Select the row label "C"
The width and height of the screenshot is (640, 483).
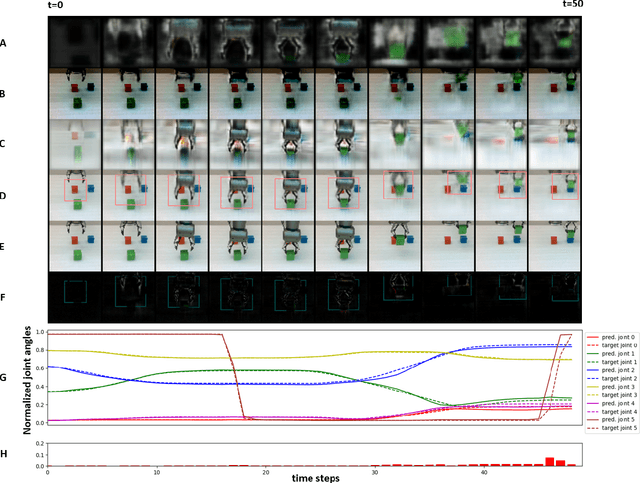pos(3,144)
